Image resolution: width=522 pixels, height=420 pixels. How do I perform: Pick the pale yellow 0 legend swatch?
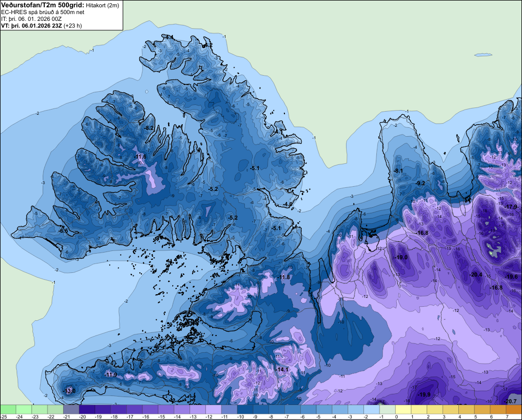point(403,409)
